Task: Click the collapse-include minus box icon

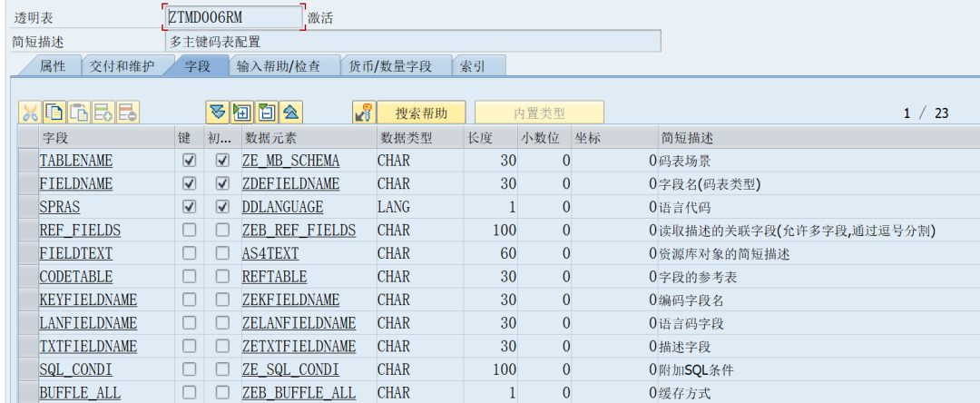Action: coord(266,113)
